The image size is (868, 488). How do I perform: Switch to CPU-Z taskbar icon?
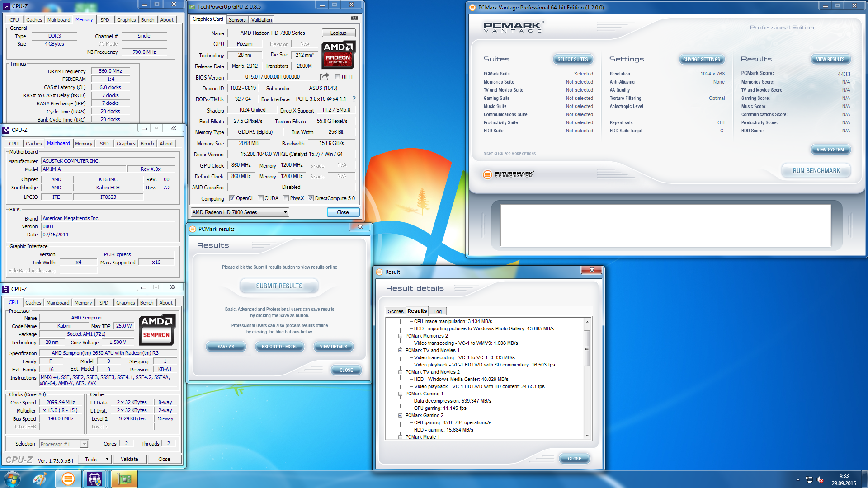94,479
